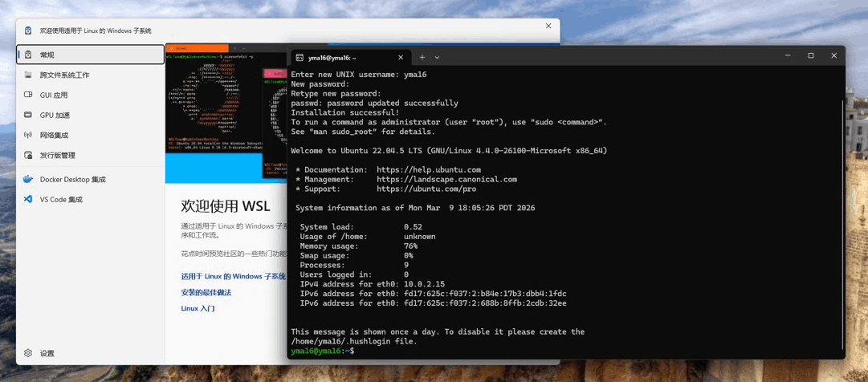
Task: Click Processes value 9
Action: click(x=406, y=265)
